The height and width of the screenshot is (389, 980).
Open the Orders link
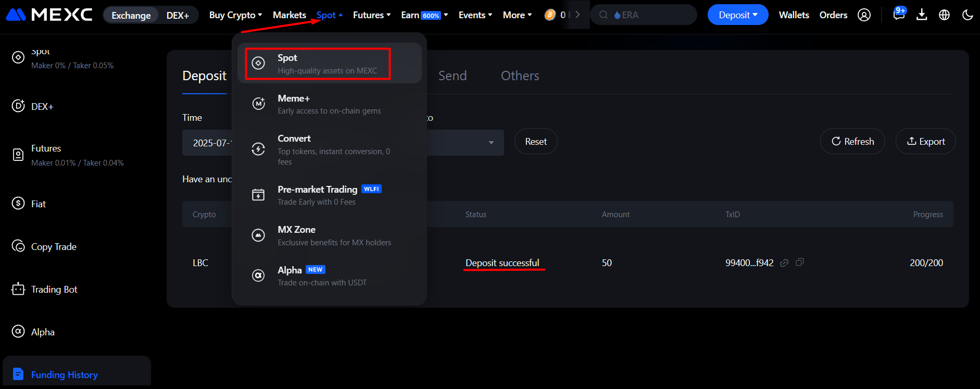tap(834, 15)
